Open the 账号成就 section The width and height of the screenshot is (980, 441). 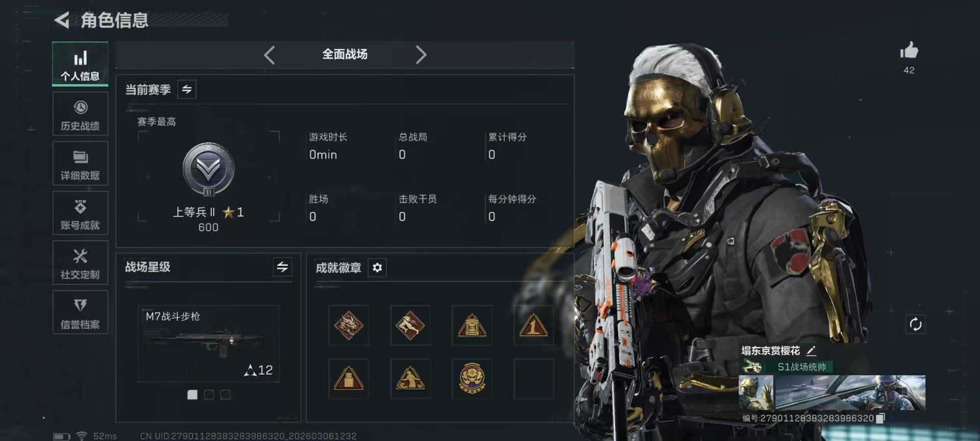80,213
